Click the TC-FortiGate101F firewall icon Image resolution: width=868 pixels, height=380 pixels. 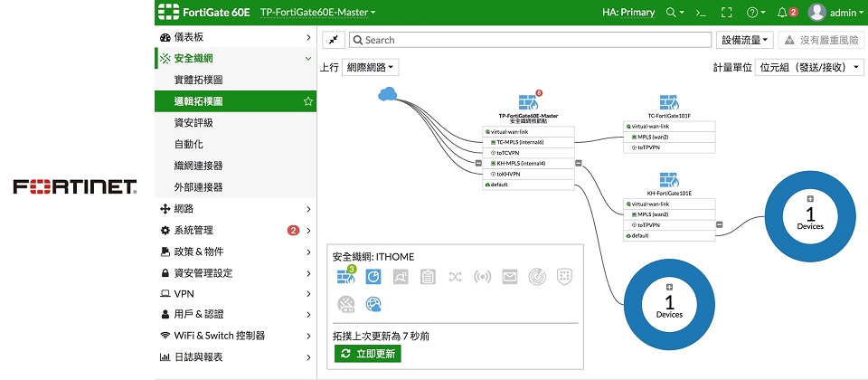click(669, 102)
